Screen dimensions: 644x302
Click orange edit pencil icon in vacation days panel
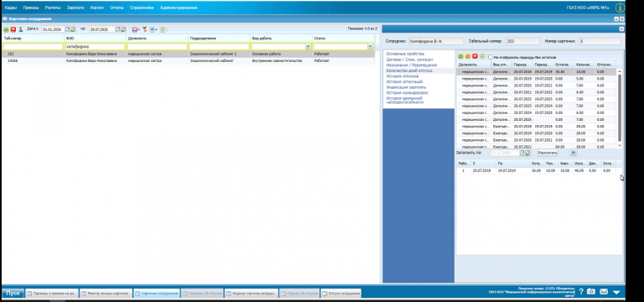[x=468, y=56]
